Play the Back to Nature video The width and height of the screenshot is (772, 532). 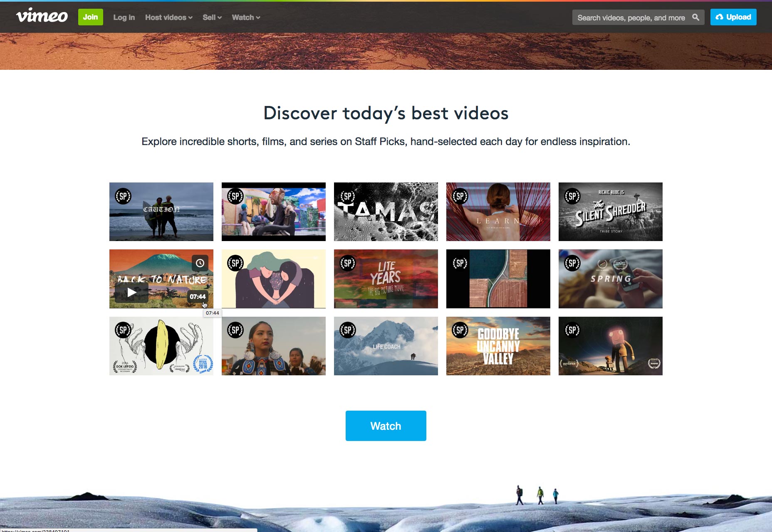pos(131,292)
